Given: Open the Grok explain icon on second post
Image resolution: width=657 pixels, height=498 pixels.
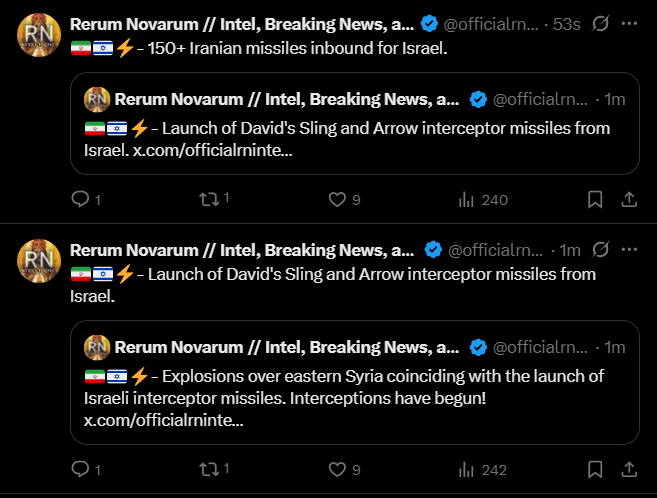Looking at the screenshot, I should pyautogui.click(x=600, y=250).
